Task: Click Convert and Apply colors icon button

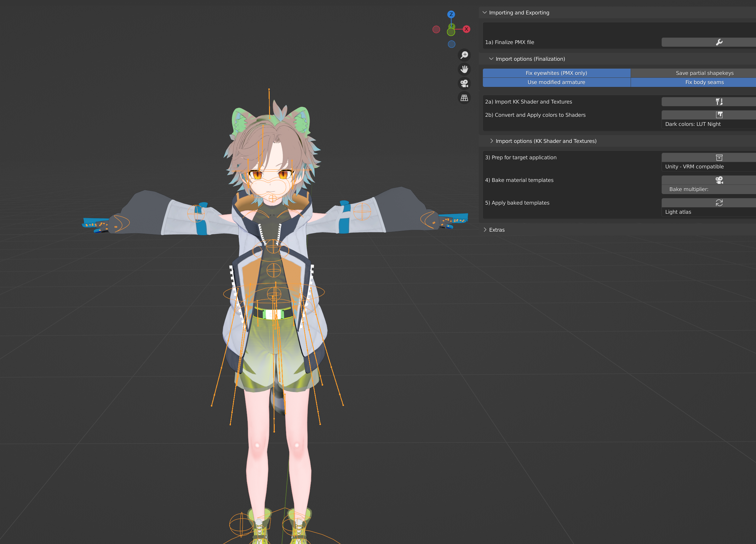Action: click(719, 115)
